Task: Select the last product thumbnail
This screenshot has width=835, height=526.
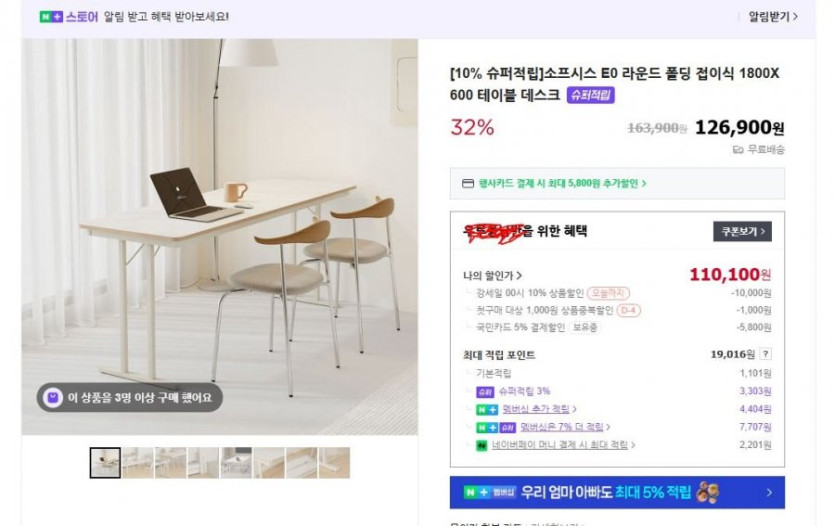Action: pyautogui.click(x=334, y=463)
